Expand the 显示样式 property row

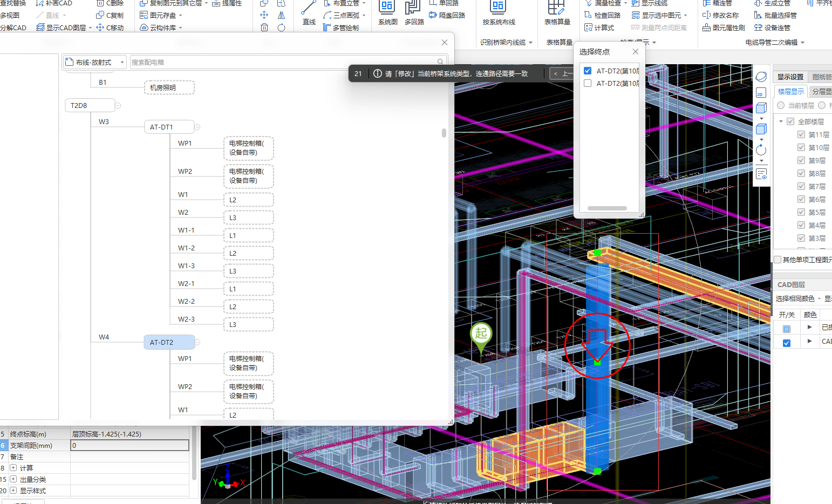click(13, 491)
